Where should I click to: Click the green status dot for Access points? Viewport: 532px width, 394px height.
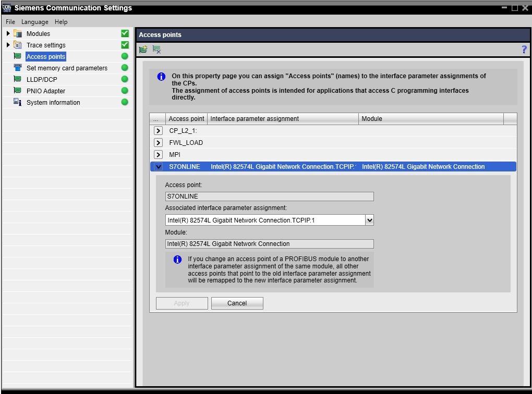[x=125, y=56]
